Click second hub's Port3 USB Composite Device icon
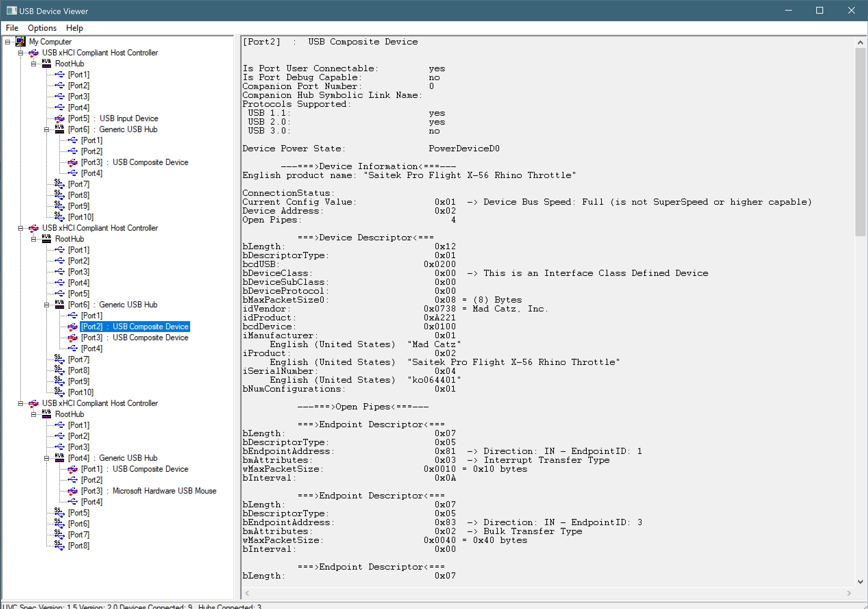The height and width of the screenshot is (609, 868). coord(73,338)
